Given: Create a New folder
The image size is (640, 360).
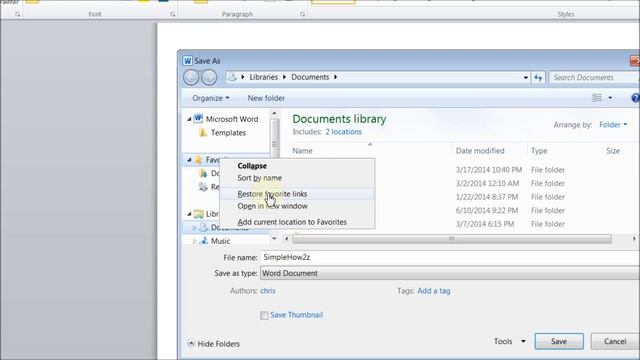Looking at the screenshot, I should tap(266, 98).
